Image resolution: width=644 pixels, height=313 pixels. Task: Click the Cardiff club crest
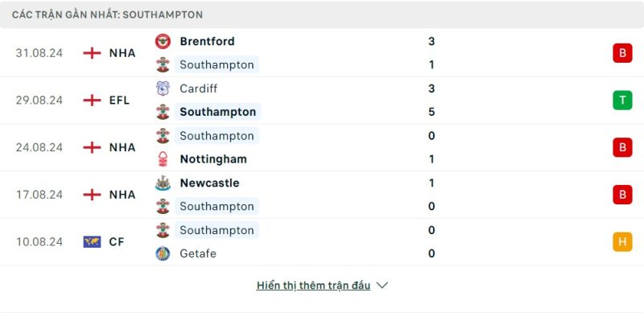coord(163,89)
